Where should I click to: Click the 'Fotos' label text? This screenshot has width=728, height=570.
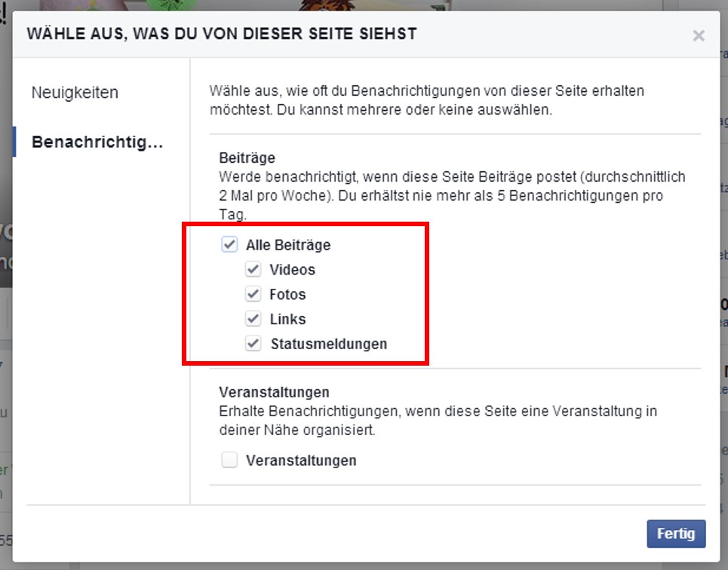[287, 294]
